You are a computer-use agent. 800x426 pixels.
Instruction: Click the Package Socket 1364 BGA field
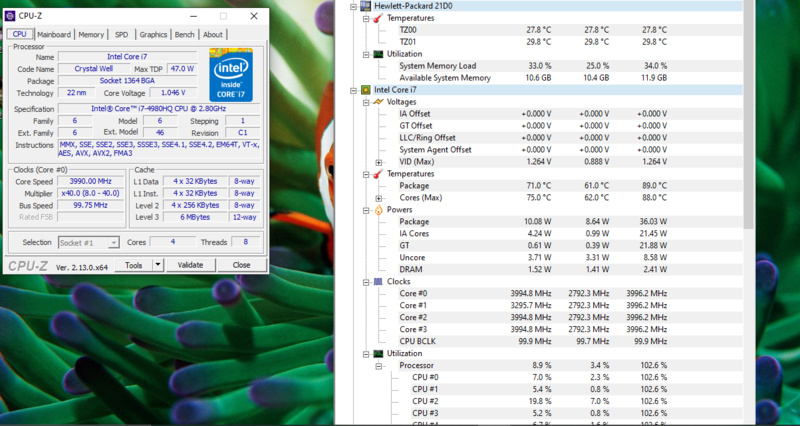(x=128, y=81)
